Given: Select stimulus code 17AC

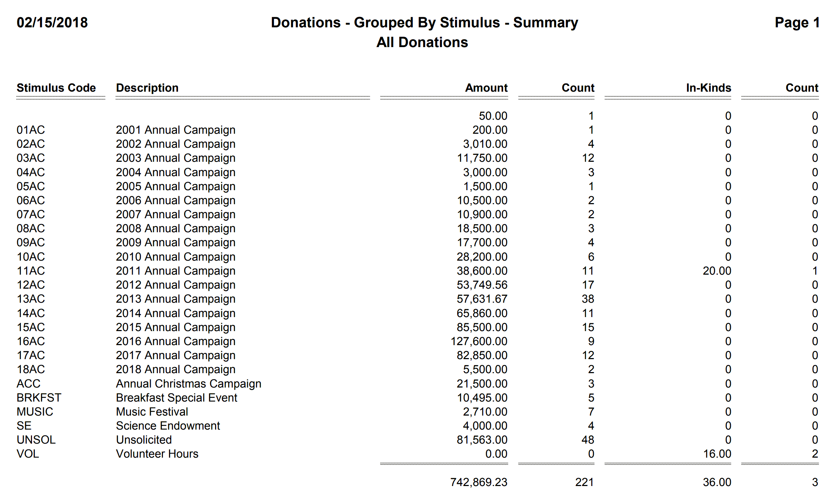Looking at the screenshot, I should (x=31, y=355).
